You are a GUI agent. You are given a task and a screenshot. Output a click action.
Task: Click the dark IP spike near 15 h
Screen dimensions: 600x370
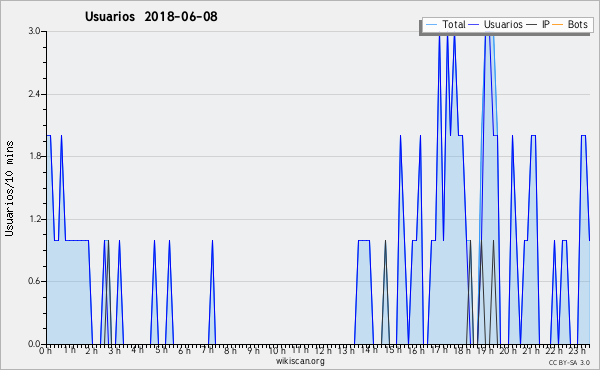point(385,293)
